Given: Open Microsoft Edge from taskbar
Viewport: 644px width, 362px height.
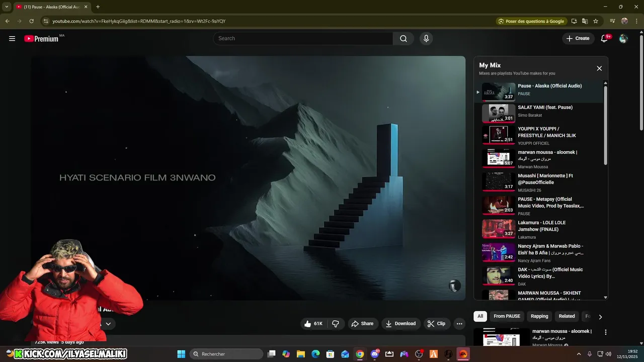Looking at the screenshot, I should [x=315, y=354].
